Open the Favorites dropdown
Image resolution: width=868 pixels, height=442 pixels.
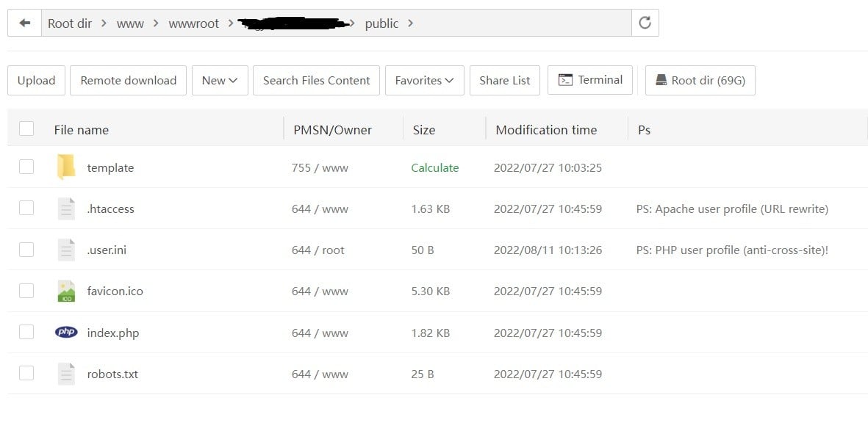click(x=424, y=81)
